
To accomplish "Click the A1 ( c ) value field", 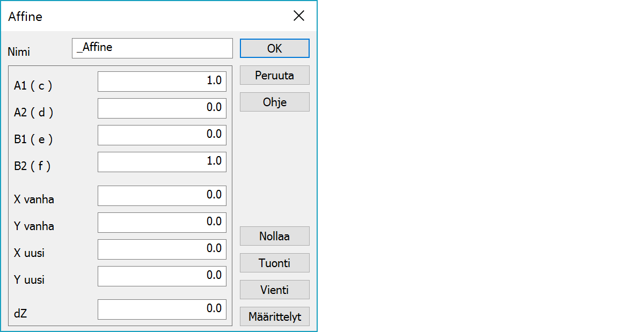I will 162,82.
